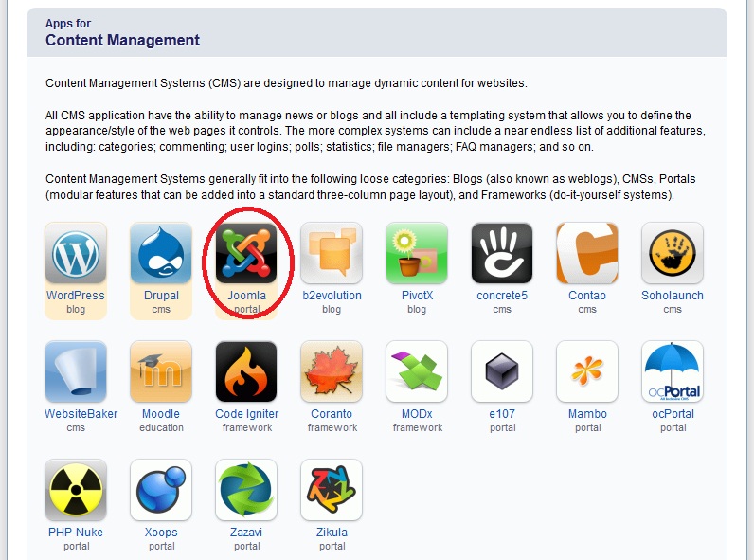The height and width of the screenshot is (560, 754).
Task: Click the Contao name link
Action: pos(587,296)
